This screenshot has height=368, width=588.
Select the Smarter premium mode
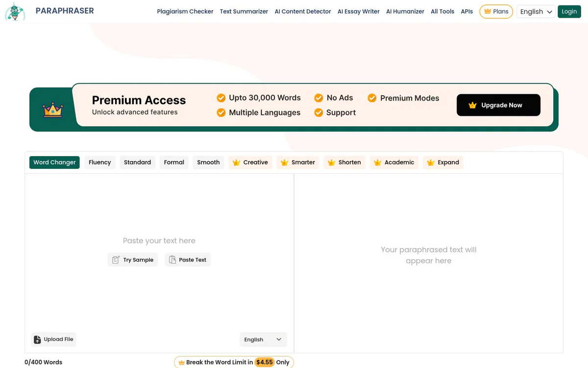[298, 162]
